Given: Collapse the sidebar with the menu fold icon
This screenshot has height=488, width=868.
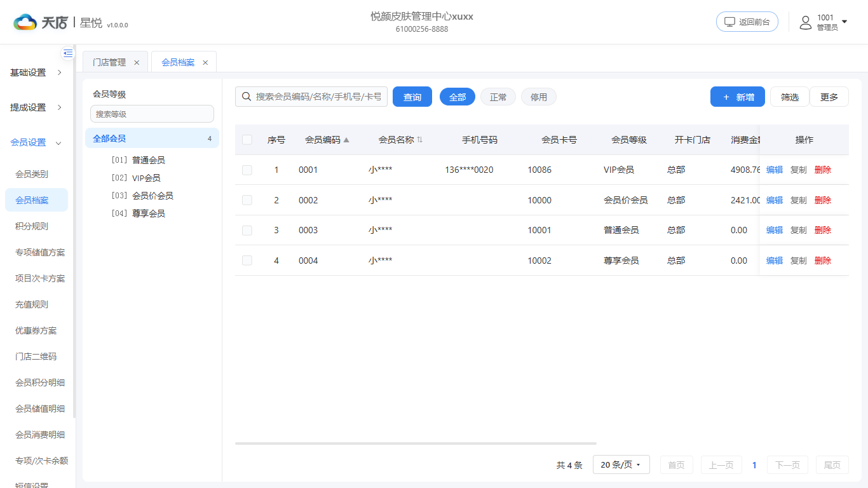Looking at the screenshot, I should point(68,53).
